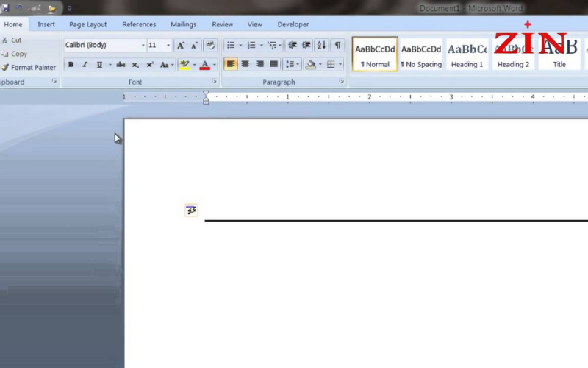Image resolution: width=588 pixels, height=368 pixels.
Task: Toggle Strikethrough formatting
Action: click(121, 65)
